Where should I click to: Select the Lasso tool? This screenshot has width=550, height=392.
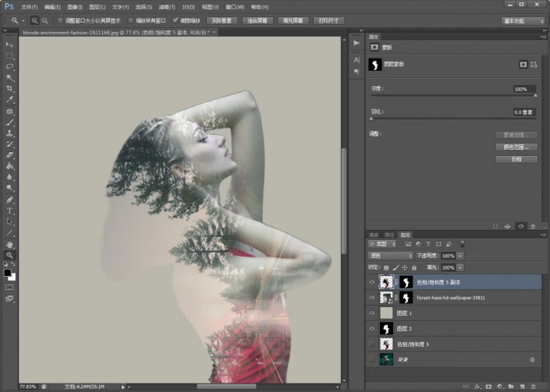(x=10, y=67)
